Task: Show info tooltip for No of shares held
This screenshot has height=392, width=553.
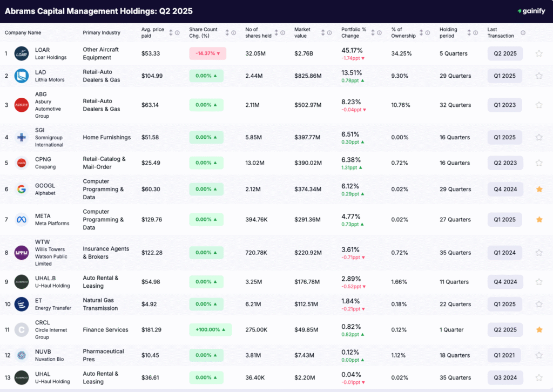Action: point(282,33)
